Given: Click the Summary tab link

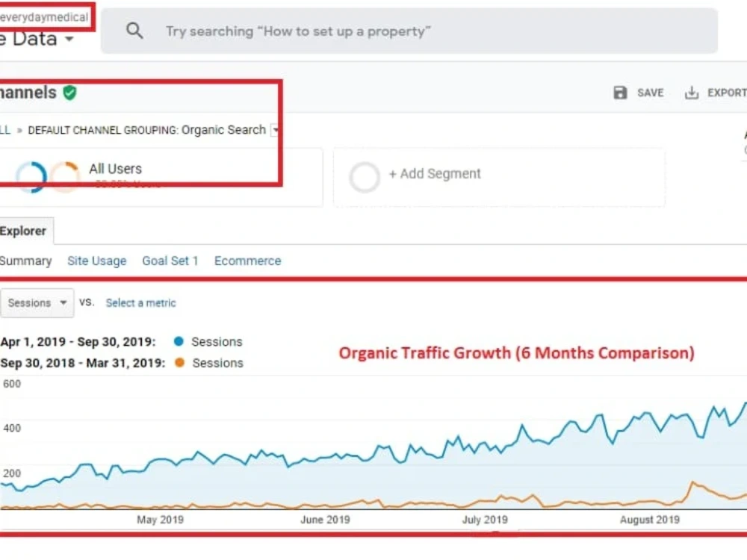Looking at the screenshot, I should 25,261.
